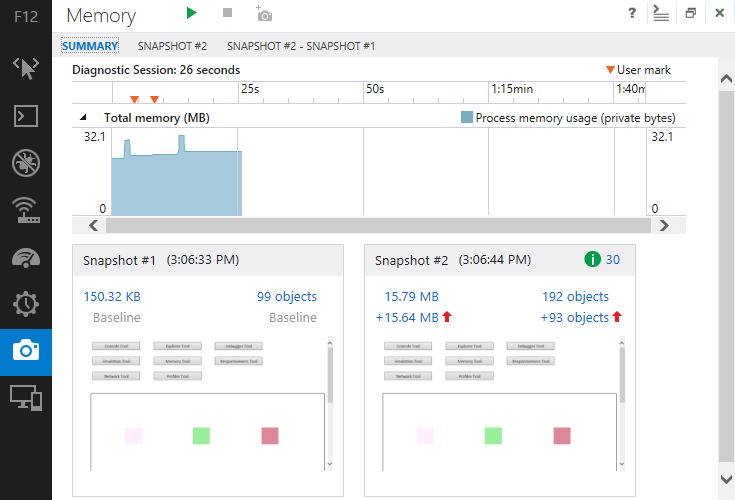Open the DOM Explorer select element tool
735x500 pixels.
click(26, 68)
